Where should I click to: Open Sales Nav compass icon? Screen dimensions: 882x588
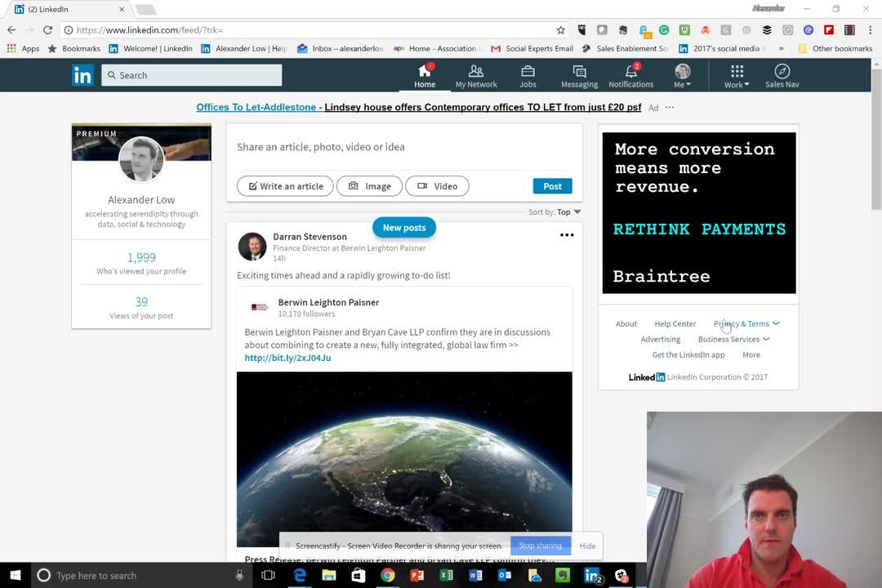782,76
